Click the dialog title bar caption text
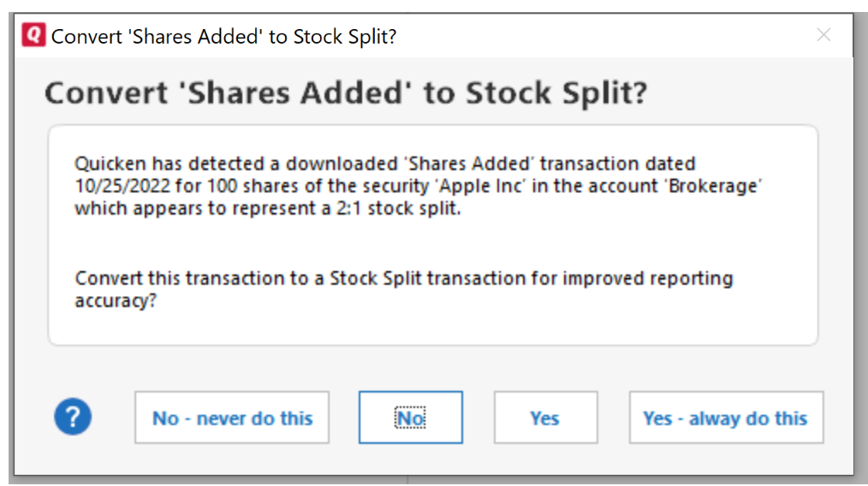The image size is (868, 486). click(x=223, y=36)
